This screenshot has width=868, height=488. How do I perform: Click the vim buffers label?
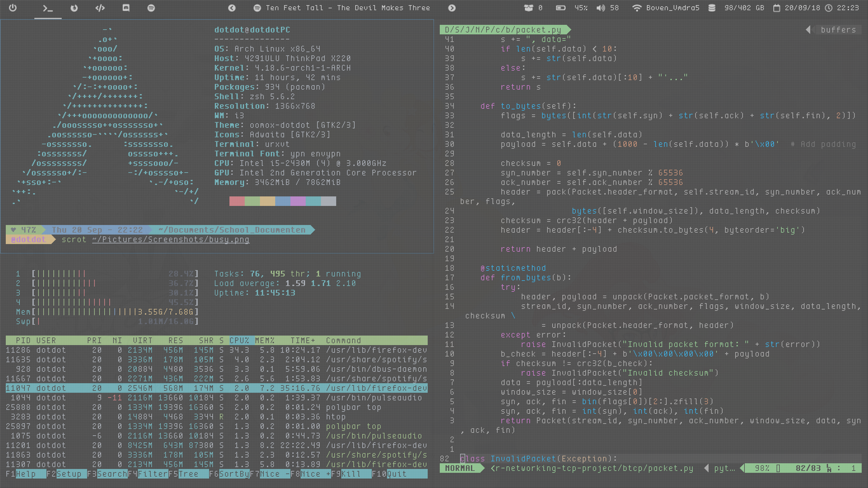pos(838,30)
